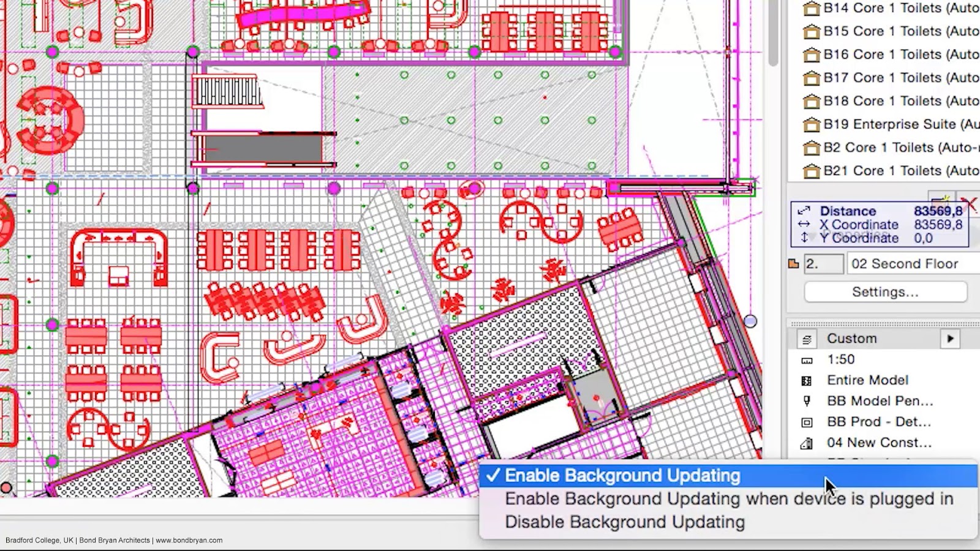
Task: Click the 1:50 scale icon in quick options
Action: [x=806, y=359]
